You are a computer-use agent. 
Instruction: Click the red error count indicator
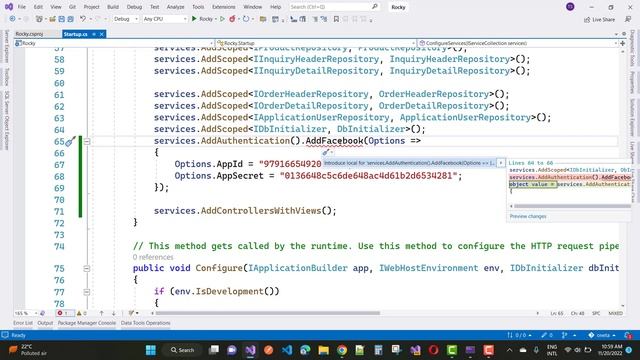coord(62,313)
